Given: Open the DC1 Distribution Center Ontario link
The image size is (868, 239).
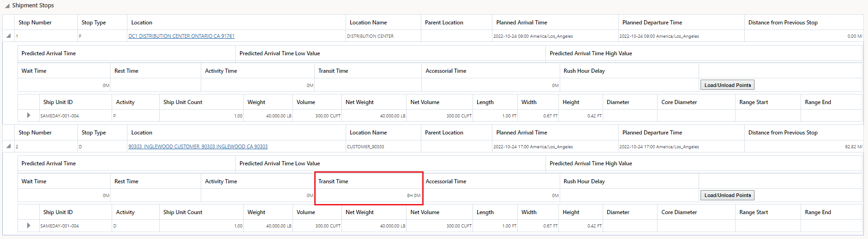Looking at the screenshot, I should pos(181,36).
